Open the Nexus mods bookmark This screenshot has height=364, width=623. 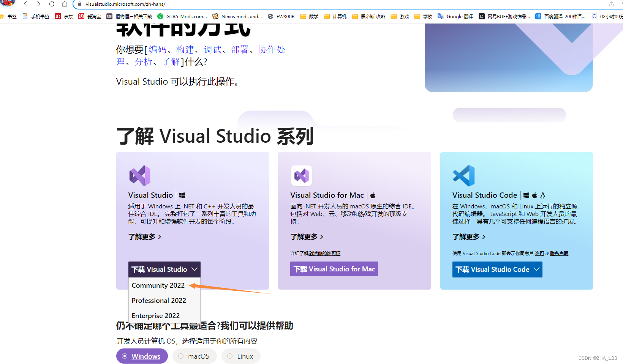[237, 16]
